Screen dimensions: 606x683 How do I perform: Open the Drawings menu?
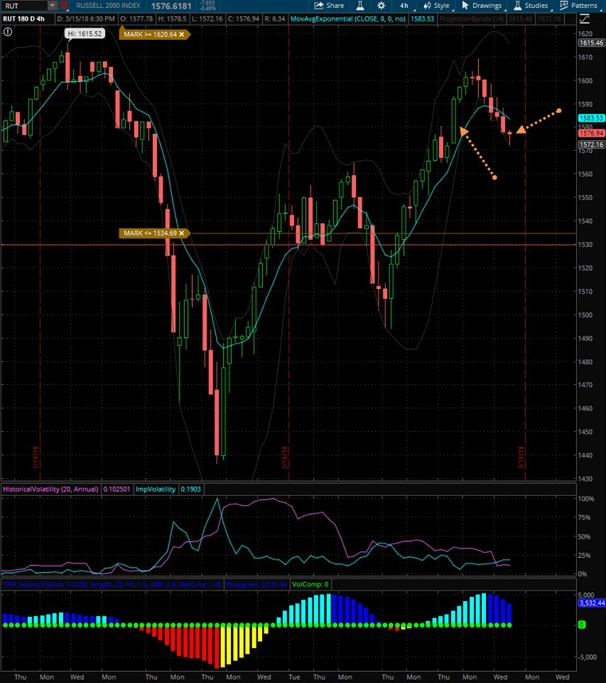481,6
